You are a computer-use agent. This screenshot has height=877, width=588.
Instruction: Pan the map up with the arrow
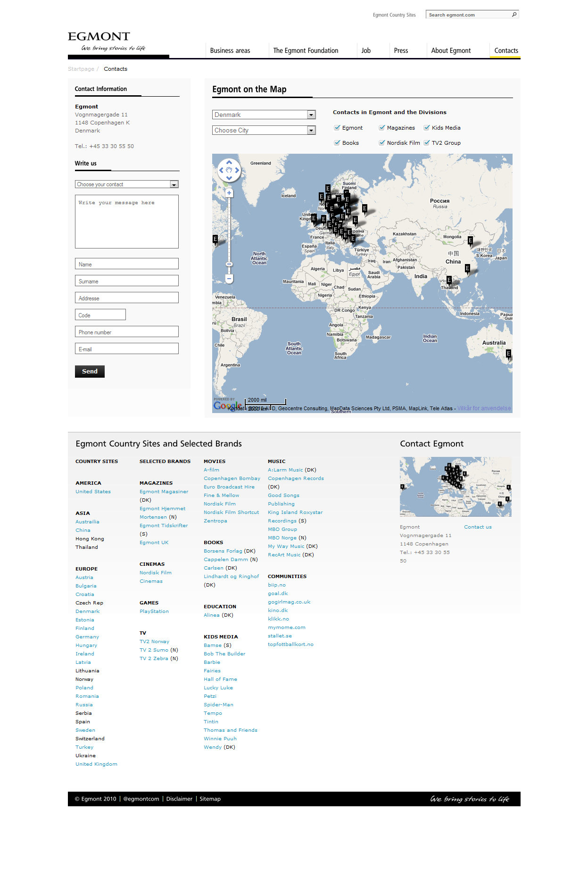tap(229, 163)
